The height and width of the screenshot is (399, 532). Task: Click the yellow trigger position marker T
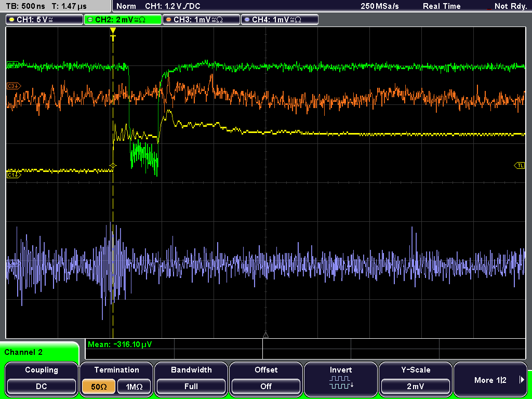pyautogui.click(x=113, y=35)
